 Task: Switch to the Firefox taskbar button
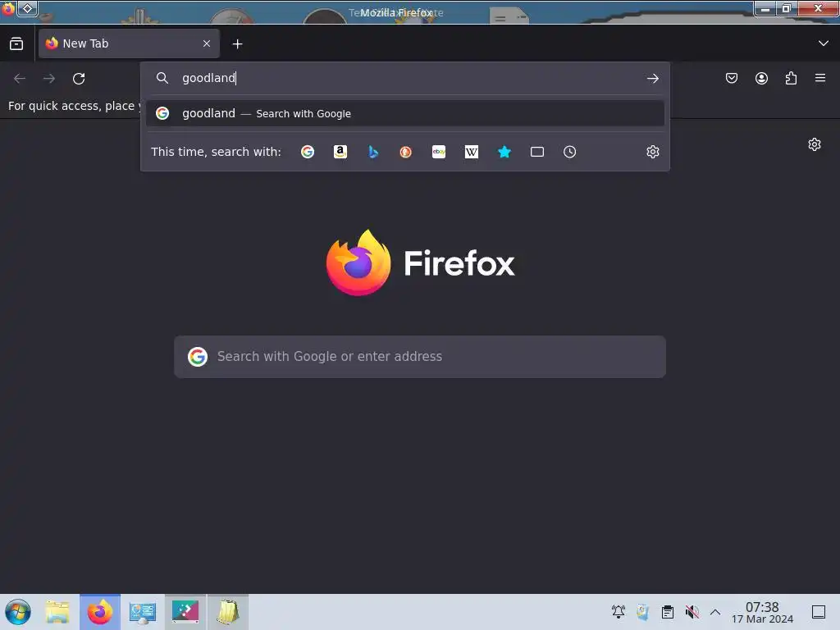[x=100, y=612]
